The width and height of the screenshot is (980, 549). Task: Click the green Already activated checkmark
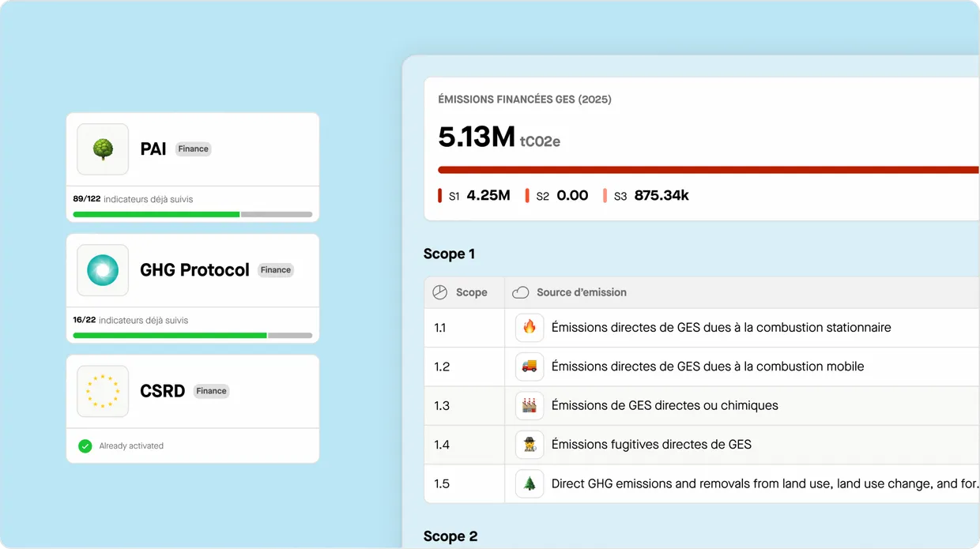pos(85,446)
